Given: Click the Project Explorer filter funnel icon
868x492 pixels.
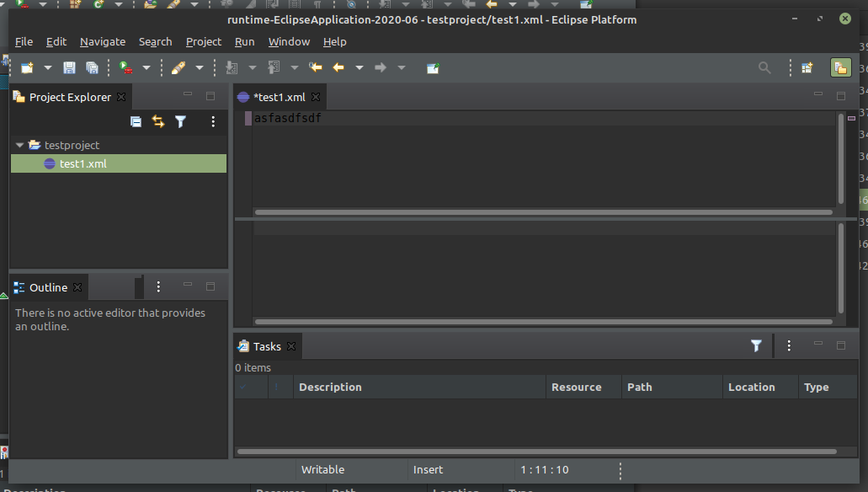Looking at the screenshot, I should pos(180,121).
